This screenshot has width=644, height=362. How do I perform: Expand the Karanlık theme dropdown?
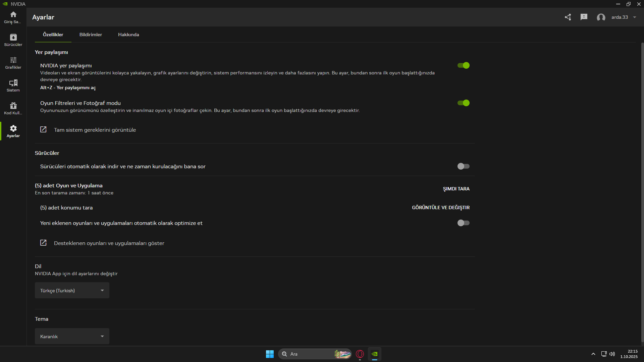(x=72, y=337)
